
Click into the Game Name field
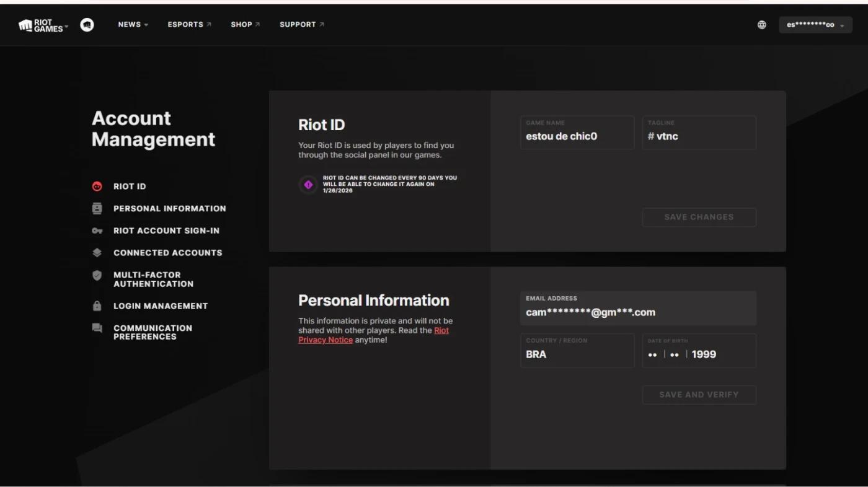pos(577,136)
